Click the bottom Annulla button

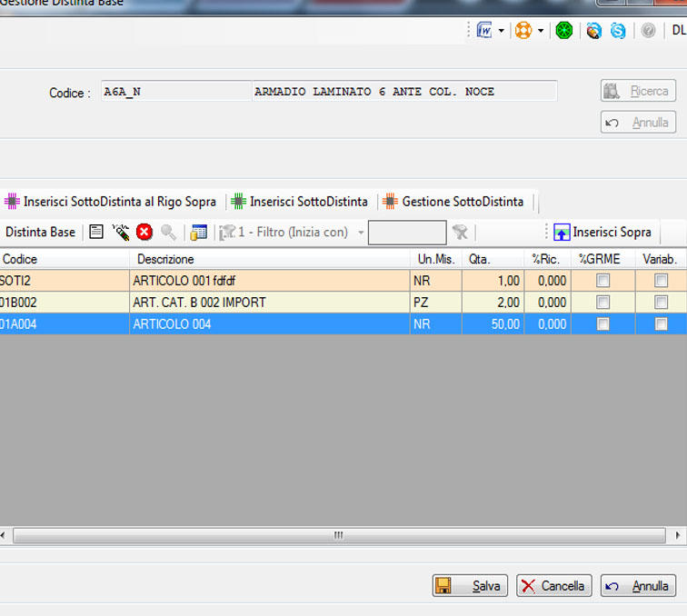point(638,586)
